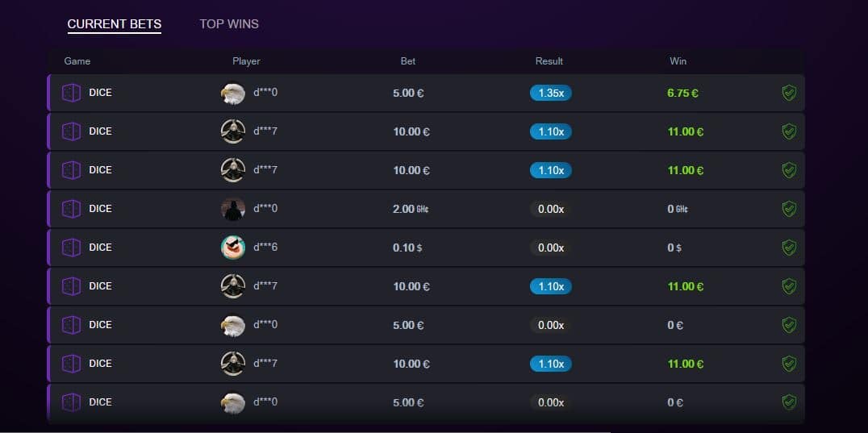Image resolution: width=868 pixels, height=433 pixels.
Task: Select the CURRENT BETS tab
Action: point(115,23)
